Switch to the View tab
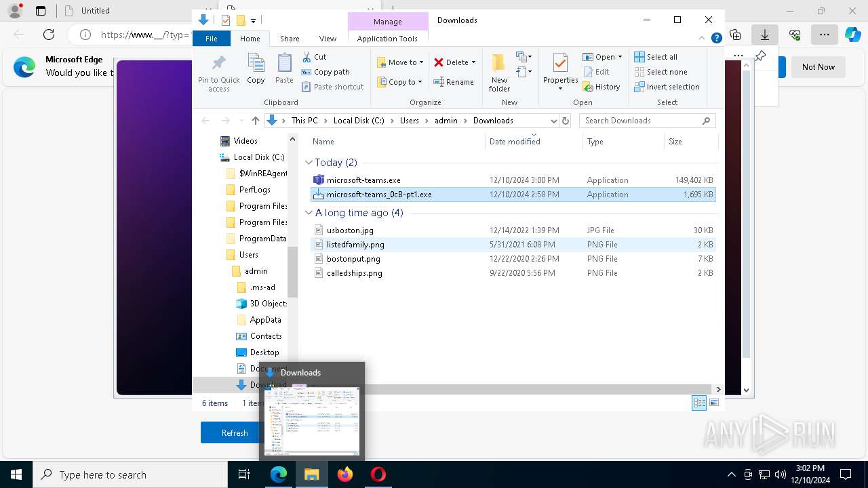This screenshot has height=488, width=868. pos(328,39)
